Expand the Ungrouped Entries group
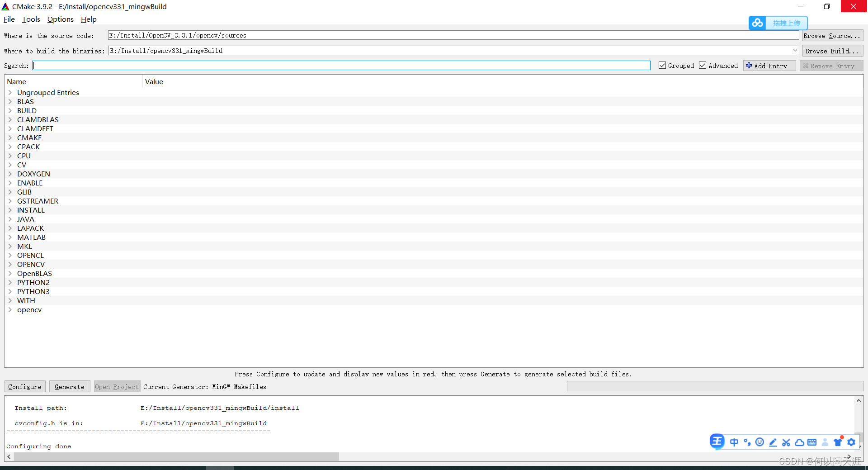The height and width of the screenshot is (470, 868). click(10, 92)
